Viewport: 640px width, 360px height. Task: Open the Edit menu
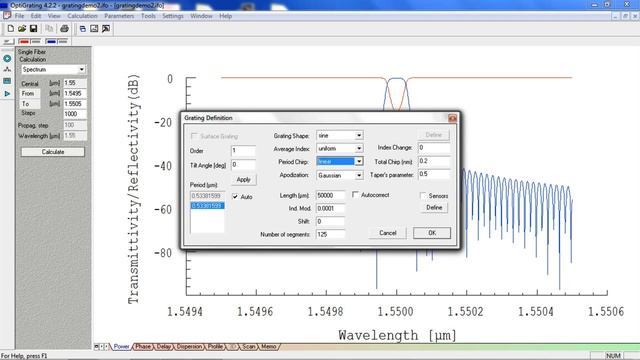pos(36,16)
